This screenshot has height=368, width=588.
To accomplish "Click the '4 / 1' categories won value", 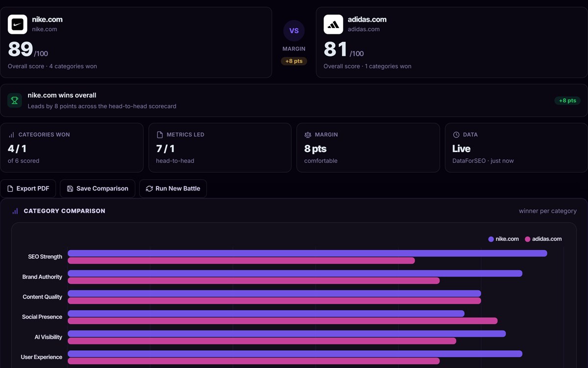I will (17, 149).
